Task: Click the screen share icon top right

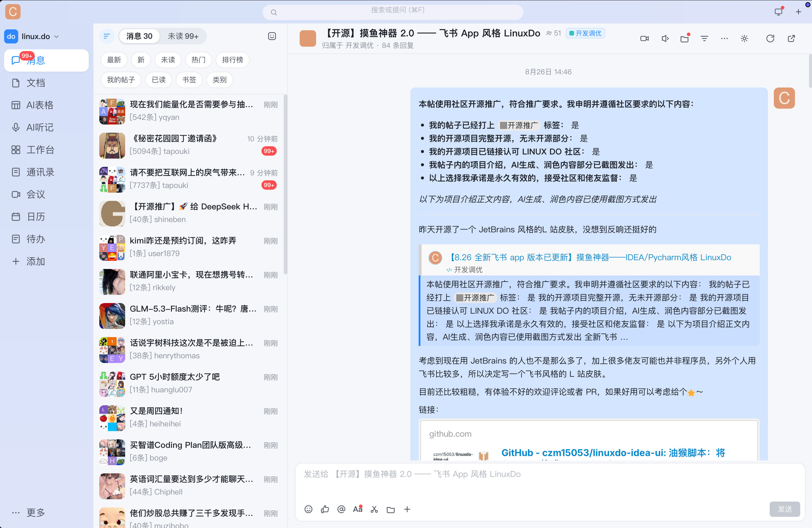Action: (779, 11)
